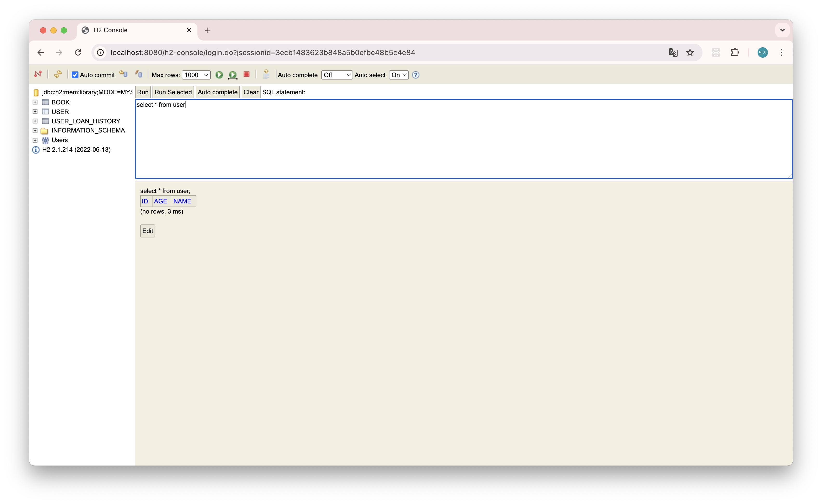822x504 pixels.
Task: Close the H2 Console tab
Action: click(x=189, y=30)
